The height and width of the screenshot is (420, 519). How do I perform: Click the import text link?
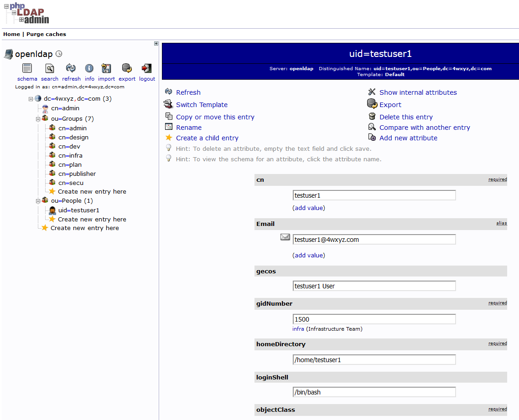(106, 79)
